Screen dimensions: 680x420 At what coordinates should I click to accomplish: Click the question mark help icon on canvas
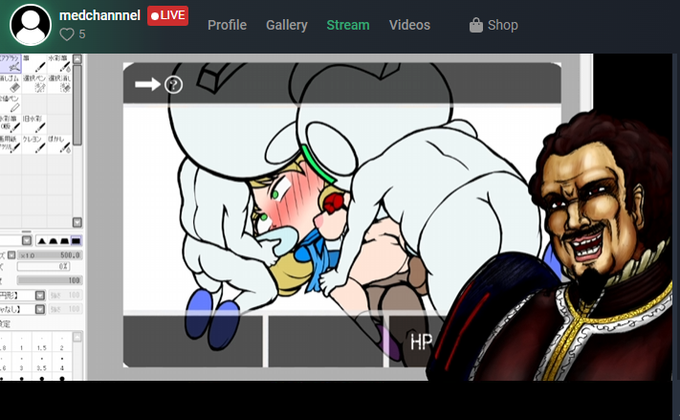point(173,85)
